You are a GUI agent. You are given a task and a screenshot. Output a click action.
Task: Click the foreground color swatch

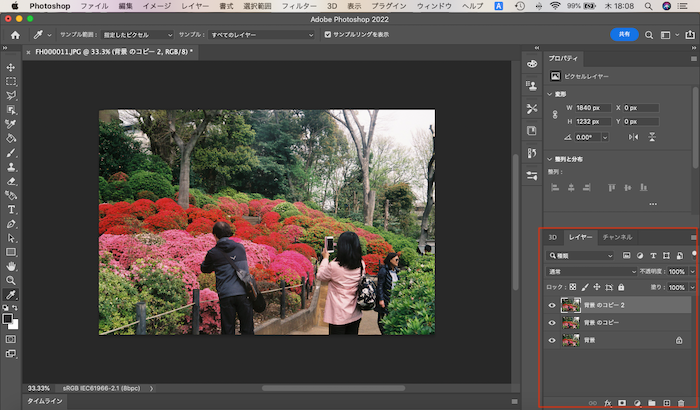(7, 318)
